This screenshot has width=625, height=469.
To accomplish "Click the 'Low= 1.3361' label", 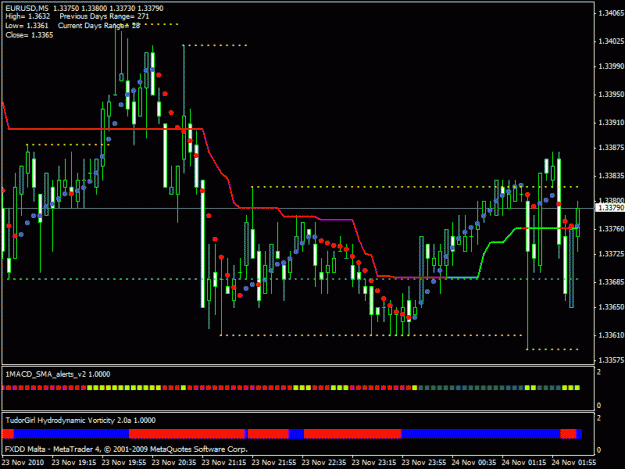I will click(x=27, y=26).
